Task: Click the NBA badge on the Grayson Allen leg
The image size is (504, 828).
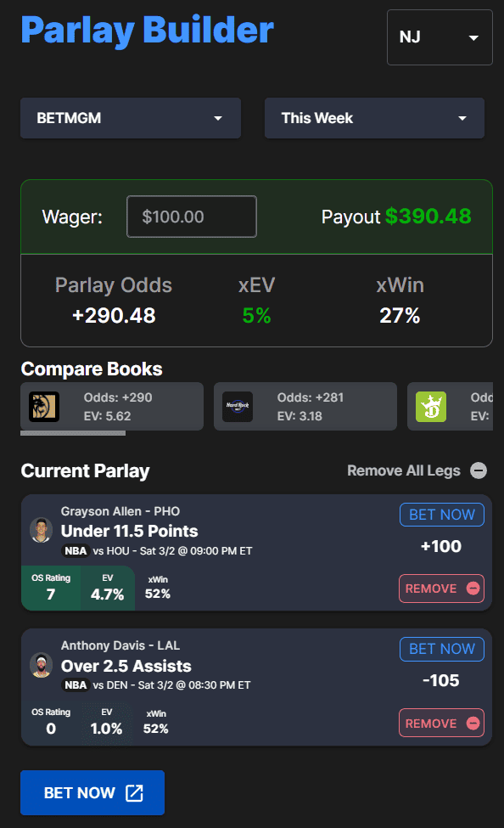Action: click(x=76, y=551)
